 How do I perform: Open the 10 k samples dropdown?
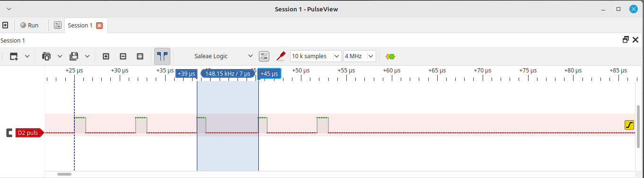(316, 56)
